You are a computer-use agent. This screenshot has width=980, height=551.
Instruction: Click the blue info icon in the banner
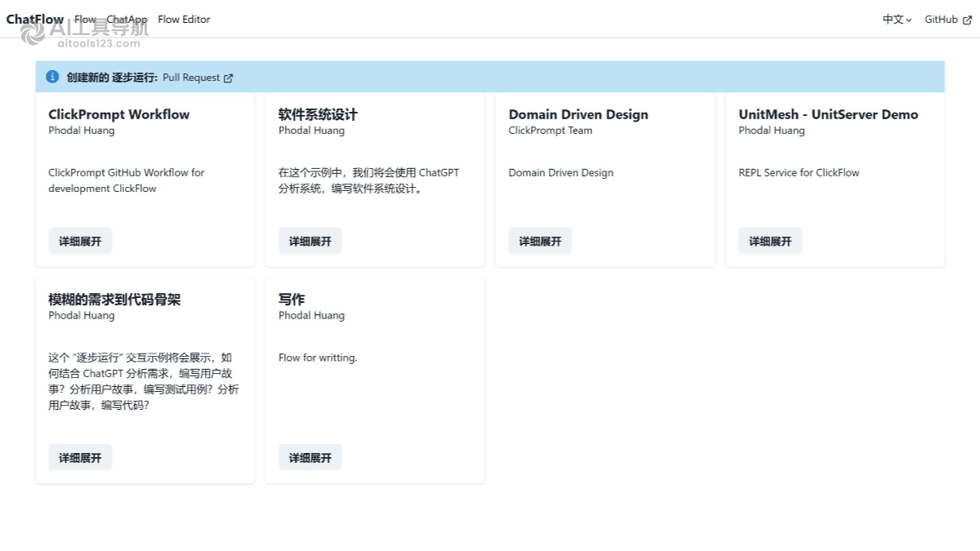[52, 77]
